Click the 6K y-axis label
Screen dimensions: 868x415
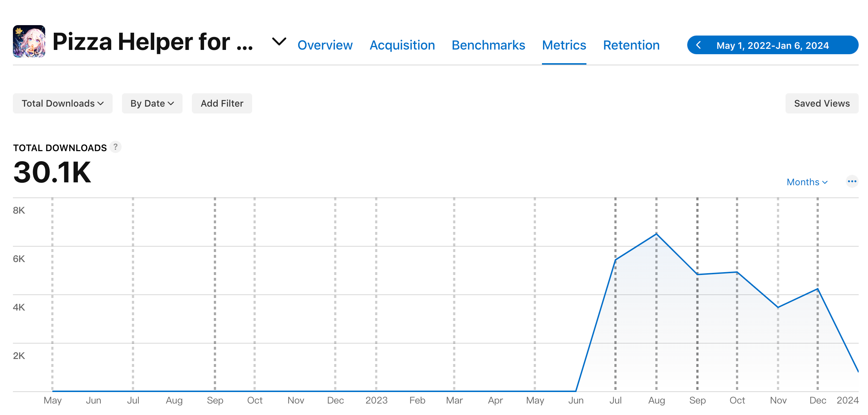click(19, 259)
